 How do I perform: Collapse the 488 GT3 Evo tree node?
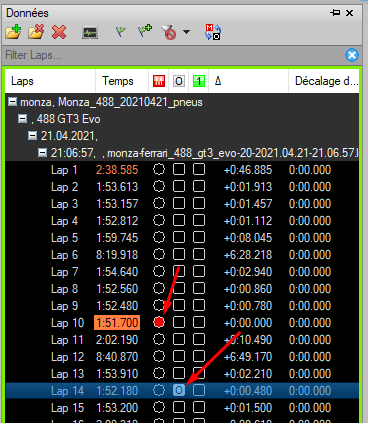[22, 119]
